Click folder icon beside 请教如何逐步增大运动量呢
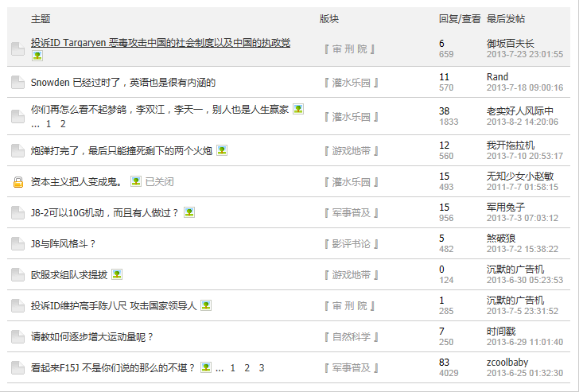 pyautogui.click(x=17, y=337)
